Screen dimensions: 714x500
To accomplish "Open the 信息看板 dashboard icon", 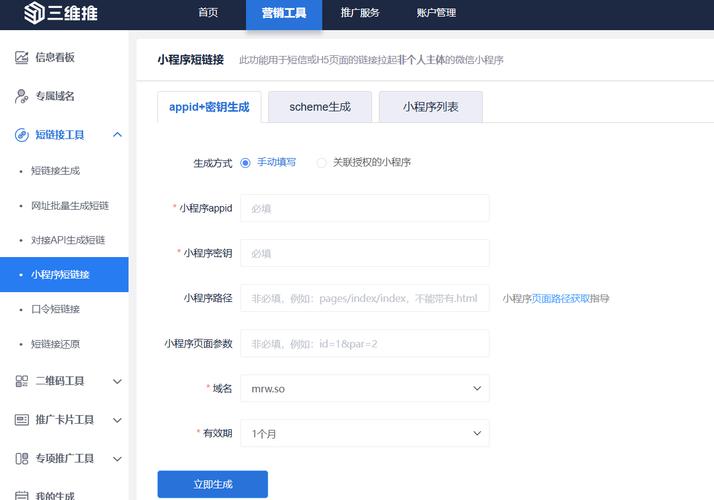I will 21,57.
